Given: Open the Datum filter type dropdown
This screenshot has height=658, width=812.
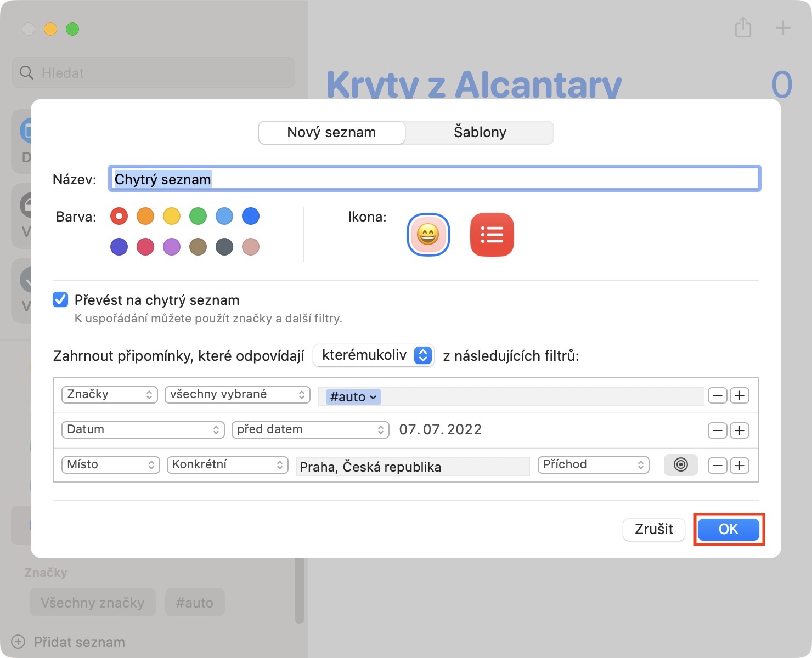Looking at the screenshot, I should pyautogui.click(x=143, y=429).
